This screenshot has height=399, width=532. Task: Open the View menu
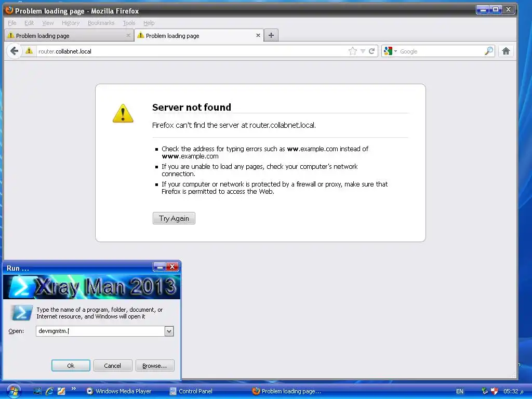(x=48, y=23)
